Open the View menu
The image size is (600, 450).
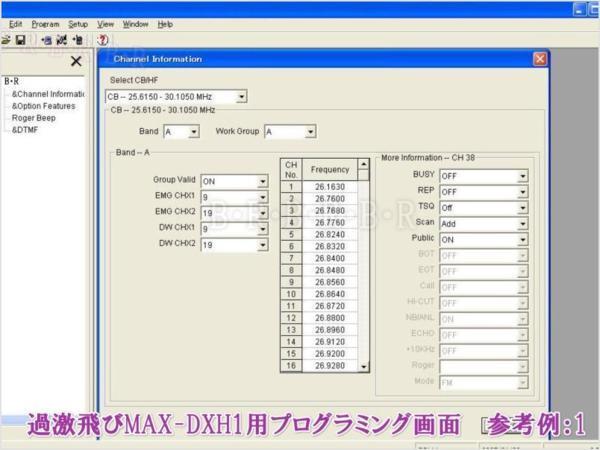105,24
